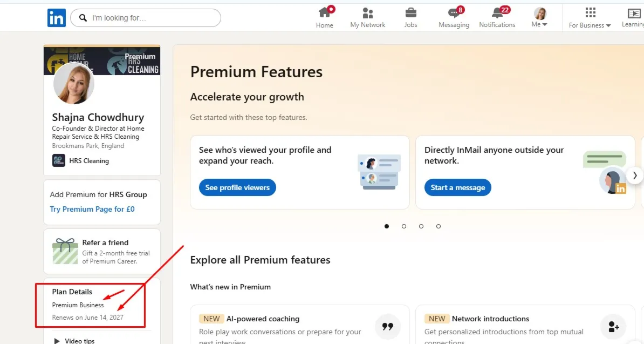Click "Gift a 2-month free trial" text

116,253
